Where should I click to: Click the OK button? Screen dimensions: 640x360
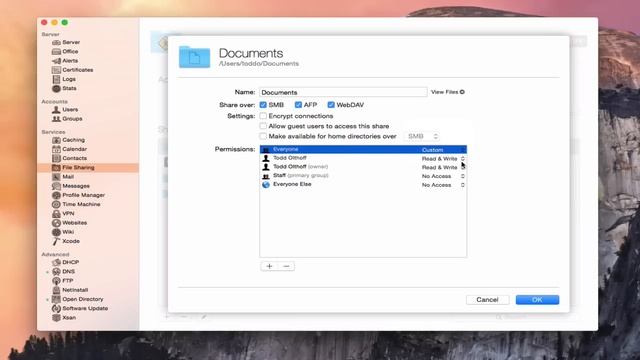click(x=537, y=300)
